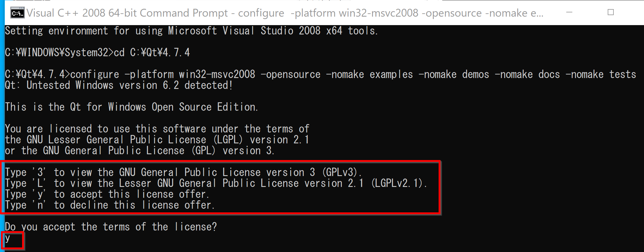Click the 'You are licensed to use' line
Viewport: 644px width, 252px height.
[x=157, y=129]
